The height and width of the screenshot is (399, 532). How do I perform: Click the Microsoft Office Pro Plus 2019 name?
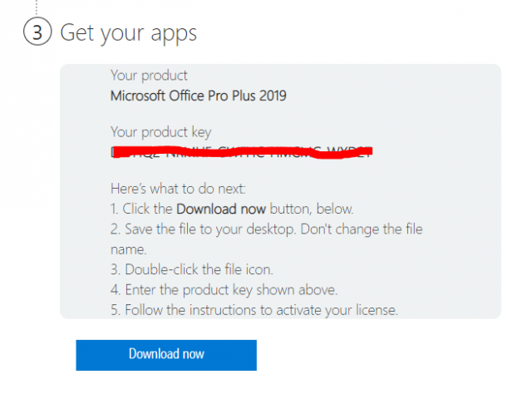[198, 96]
